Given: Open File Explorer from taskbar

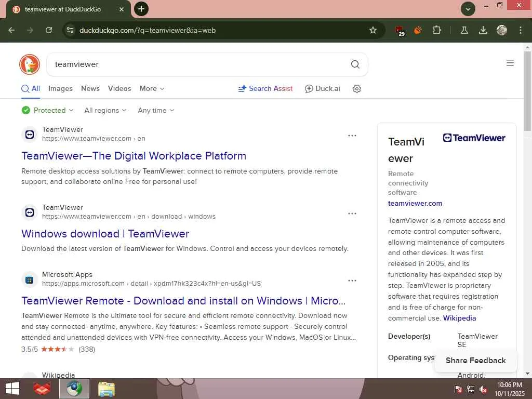Looking at the screenshot, I should 107,389.
